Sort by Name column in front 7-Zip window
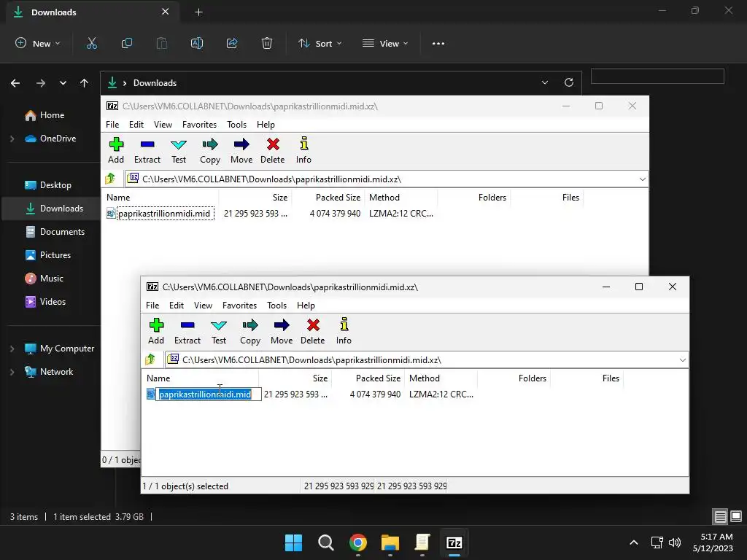 click(200, 378)
